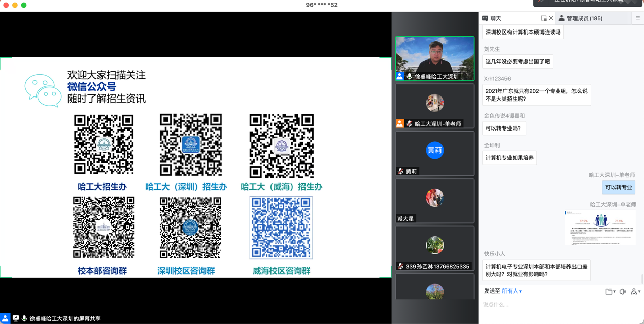644x324 pixels.
Task: Switch to the 聊天 tab
Action: click(x=492, y=18)
